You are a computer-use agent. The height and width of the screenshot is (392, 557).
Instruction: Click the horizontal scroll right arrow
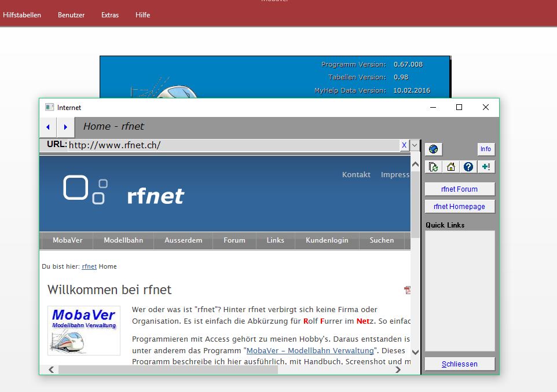pyautogui.click(x=398, y=369)
